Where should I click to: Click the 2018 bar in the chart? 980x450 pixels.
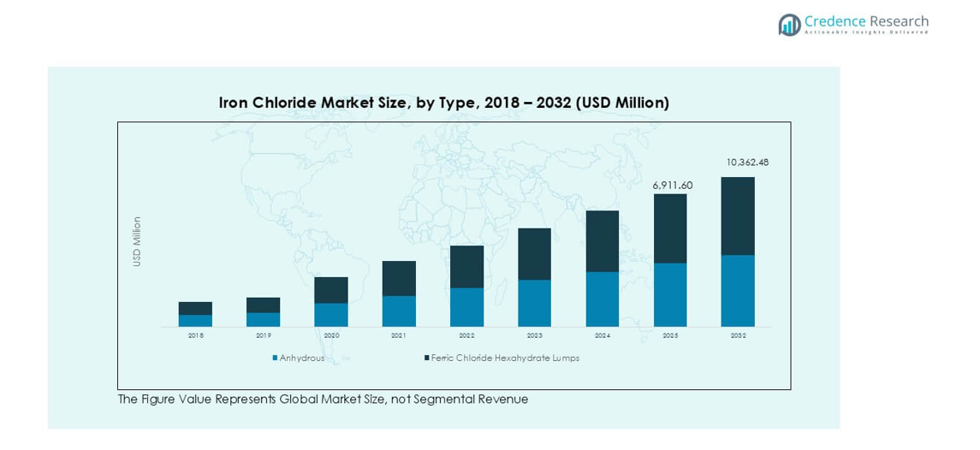pyautogui.click(x=195, y=314)
